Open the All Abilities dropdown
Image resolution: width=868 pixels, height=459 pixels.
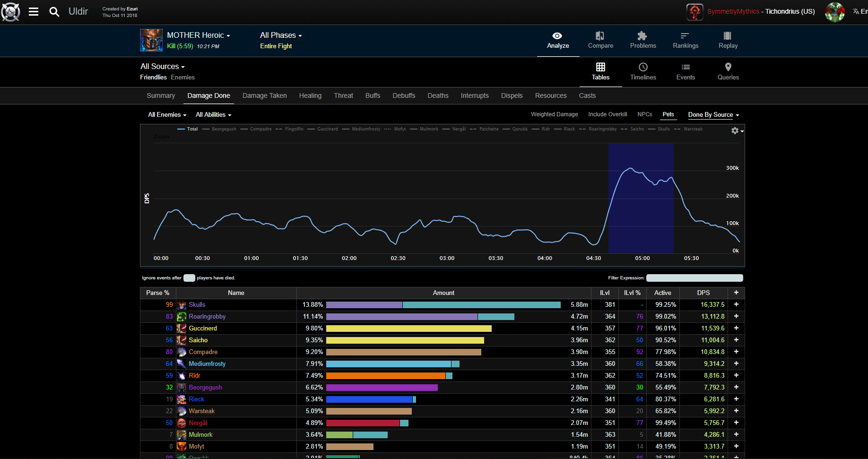click(x=214, y=115)
